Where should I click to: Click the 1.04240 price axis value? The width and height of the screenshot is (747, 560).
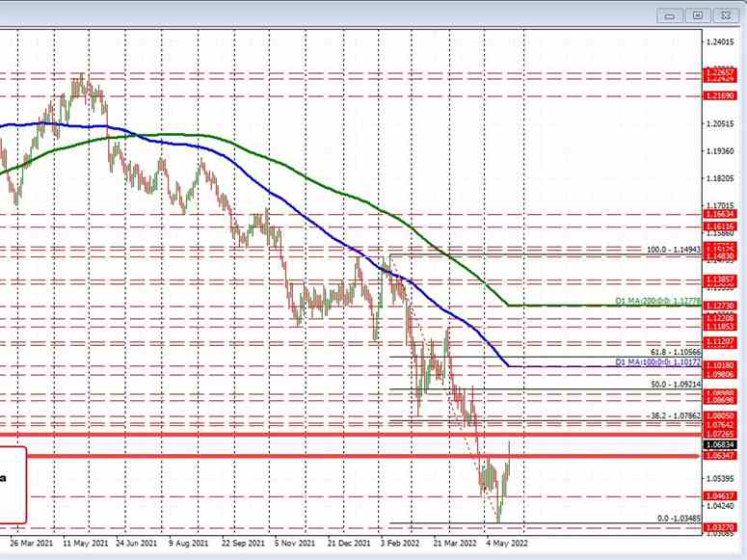tap(720, 506)
